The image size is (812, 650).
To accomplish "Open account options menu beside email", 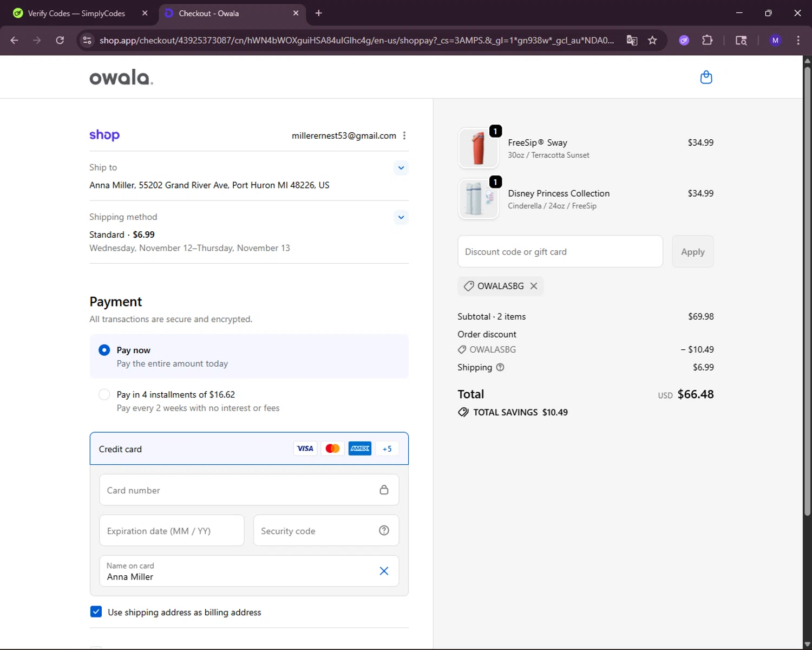I will [x=404, y=136].
